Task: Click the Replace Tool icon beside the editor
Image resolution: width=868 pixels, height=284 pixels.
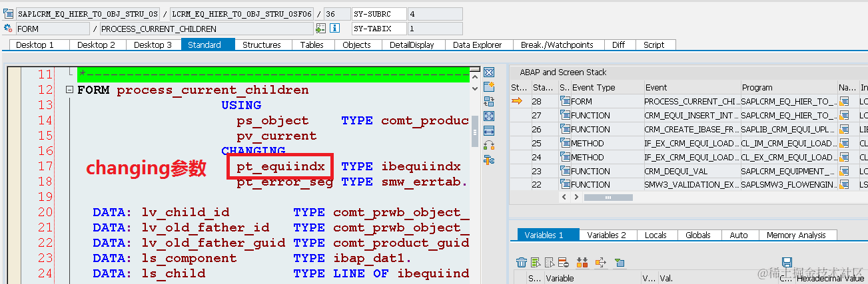Action: tap(489, 102)
